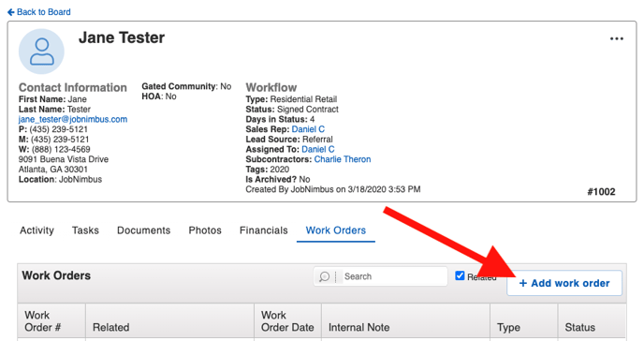Open the Assigned To Daniel C link

[318, 149]
